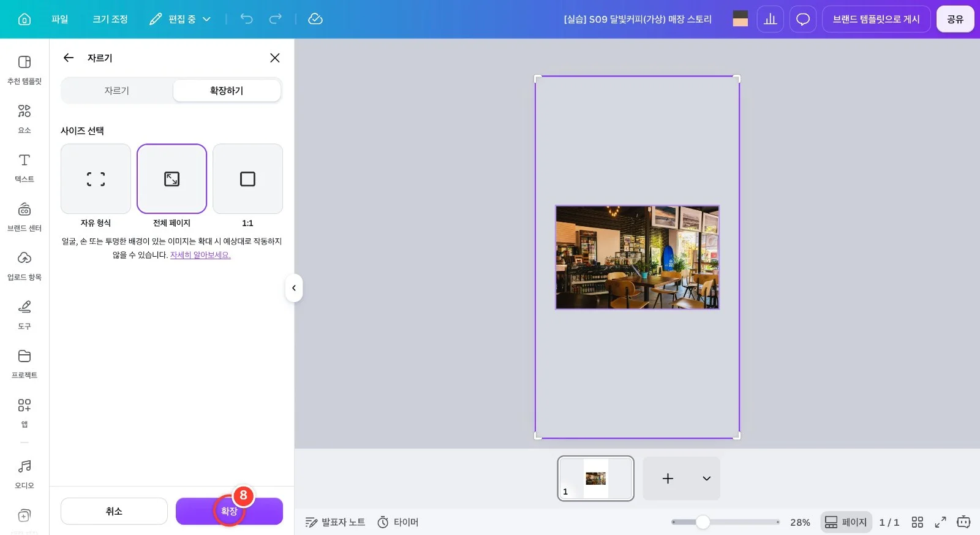Switch to the 확장하기 tab
This screenshot has height=535, width=980.
(x=227, y=91)
